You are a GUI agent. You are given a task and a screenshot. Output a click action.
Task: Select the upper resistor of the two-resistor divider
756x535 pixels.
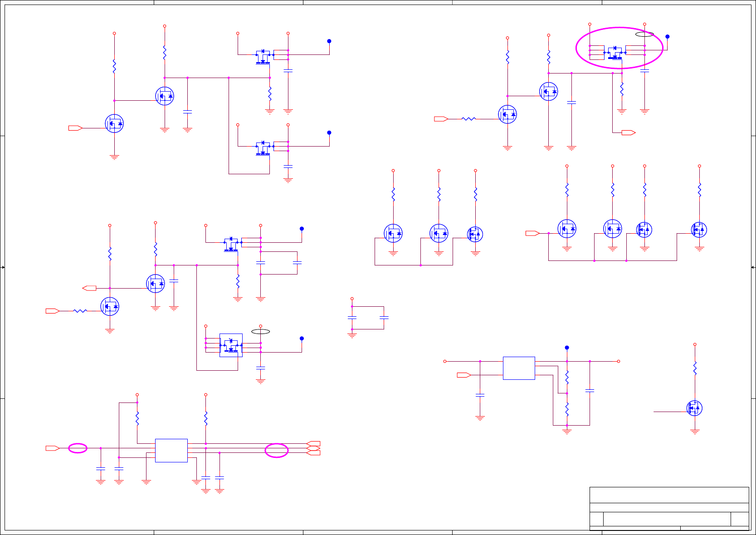[567, 377]
